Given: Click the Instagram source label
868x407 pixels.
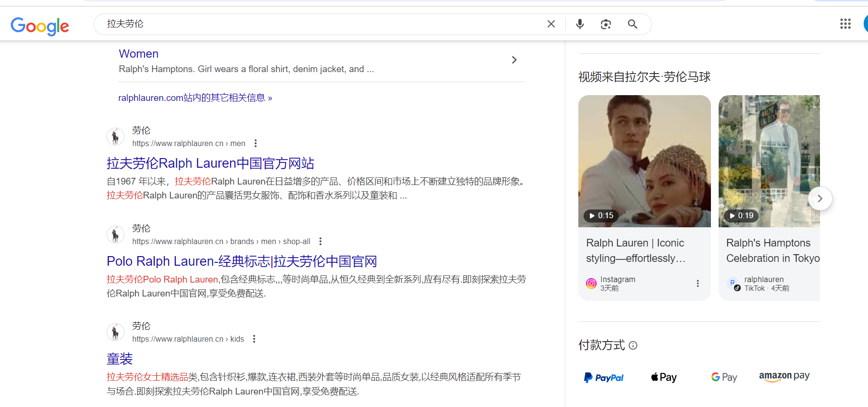Looking at the screenshot, I should (x=618, y=279).
